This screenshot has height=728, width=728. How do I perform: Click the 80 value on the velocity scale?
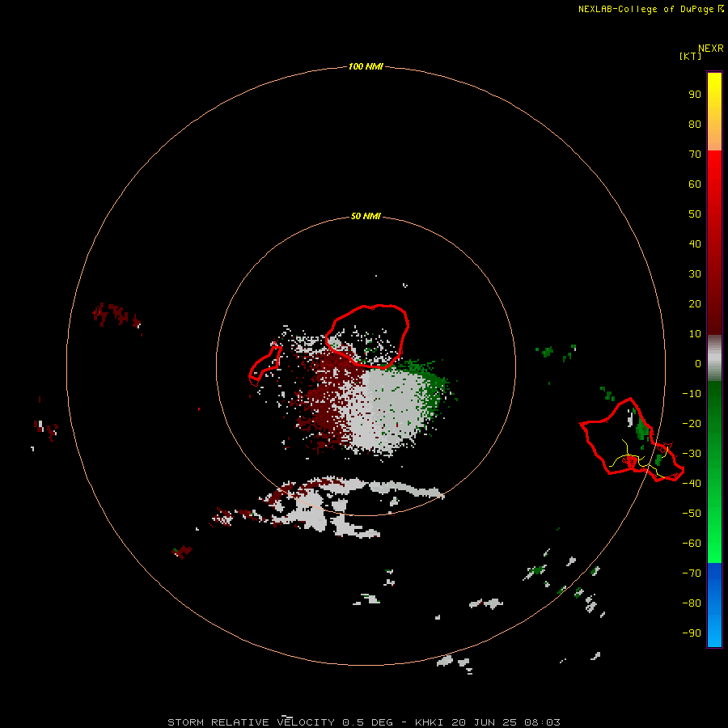(x=695, y=124)
